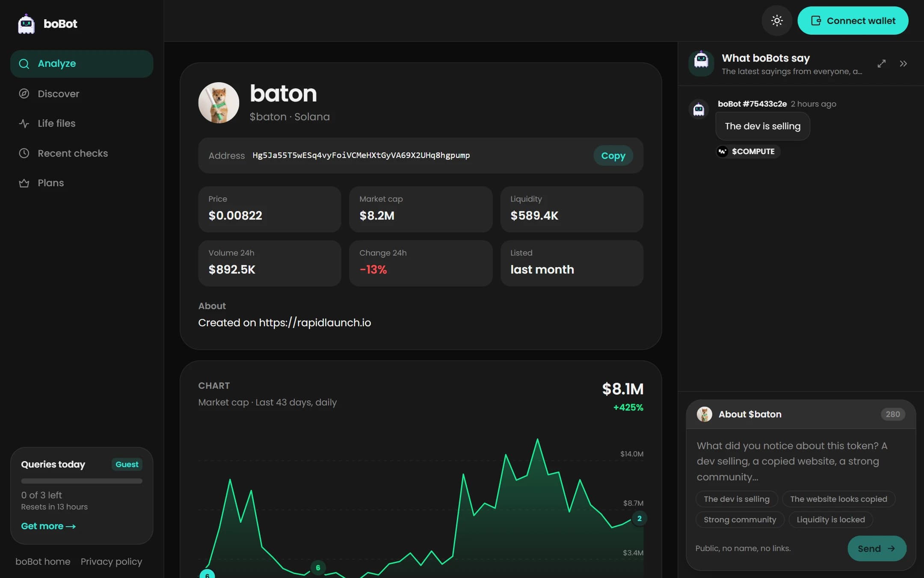This screenshot has height=578, width=924.
Task: Collapse the boBots say panel with double chevron
Action: pyautogui.click(x=903, y=64)
